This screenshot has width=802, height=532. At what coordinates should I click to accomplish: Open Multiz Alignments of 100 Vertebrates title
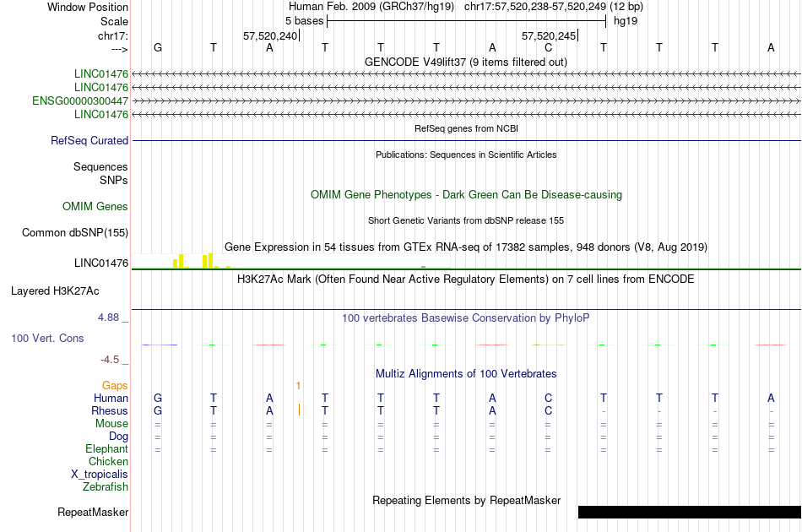[466, 374]
